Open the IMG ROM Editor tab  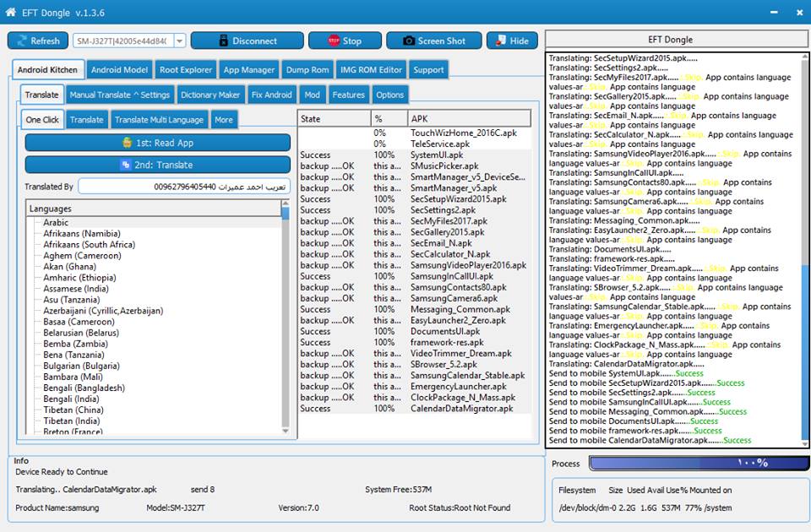(x=371, y=70)
